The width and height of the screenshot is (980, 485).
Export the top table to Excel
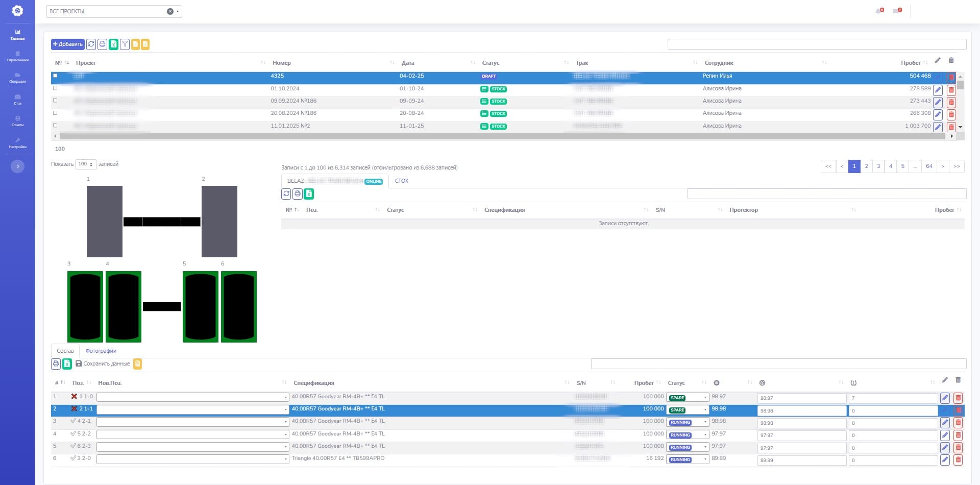(113, 44)
